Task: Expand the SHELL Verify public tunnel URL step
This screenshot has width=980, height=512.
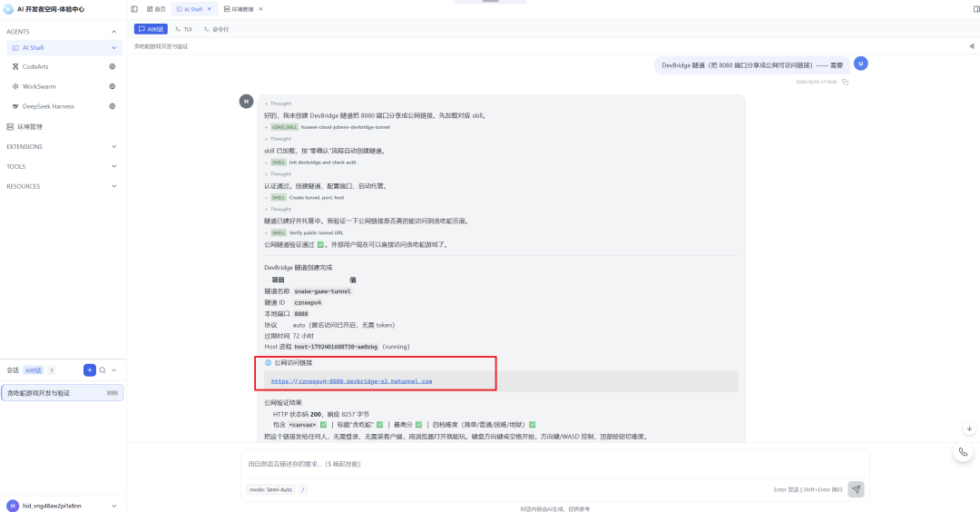Action: point(304,232)
